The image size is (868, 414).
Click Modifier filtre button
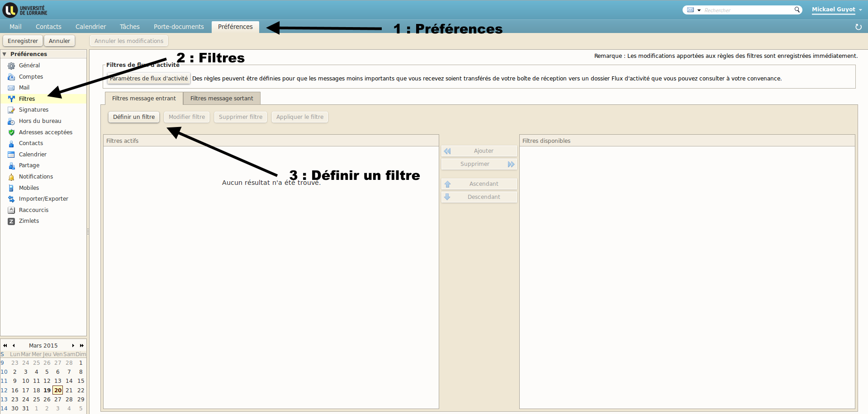point(187,117)
